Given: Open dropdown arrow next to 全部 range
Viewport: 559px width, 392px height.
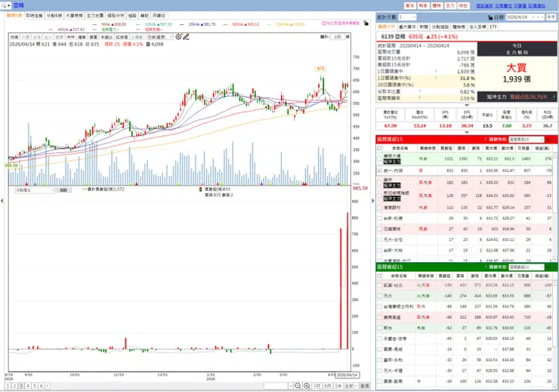Looking at the screenshot, I should pyautogui.click(x=357, y=386).
